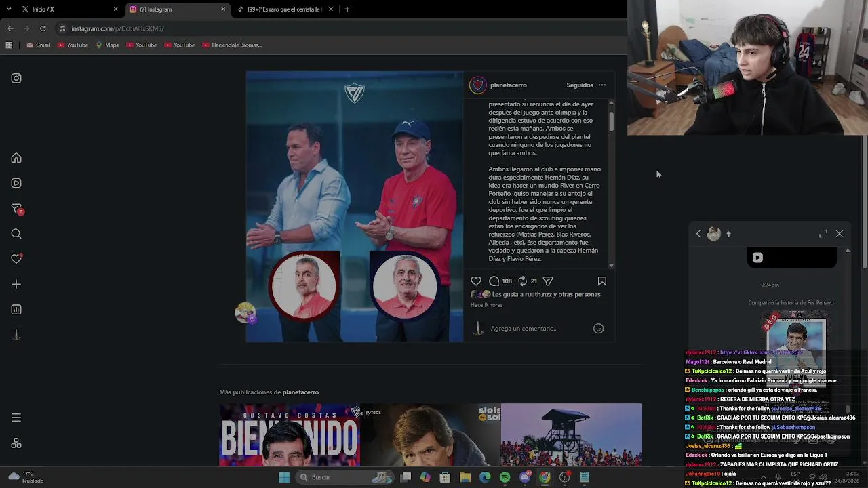Click the planetacerro avatar in post header
Viewport: 868px width, 488px height.
pyautogui.click(x=478, y=85)
